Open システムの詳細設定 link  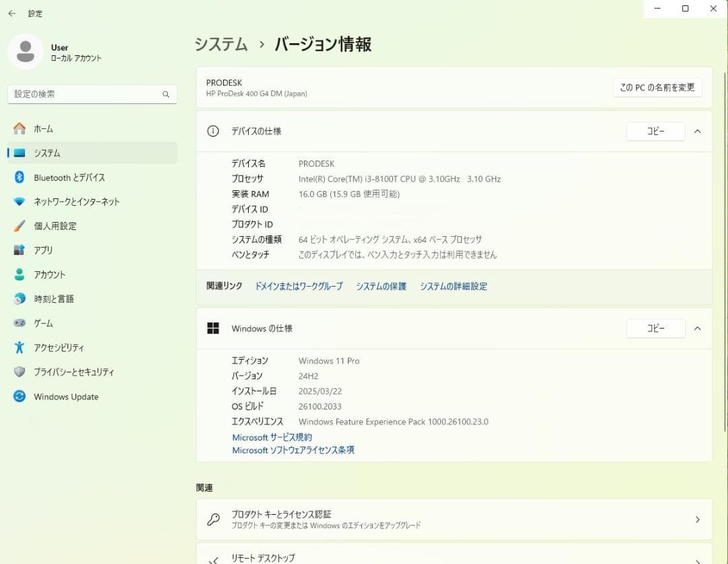pos(454,286)
